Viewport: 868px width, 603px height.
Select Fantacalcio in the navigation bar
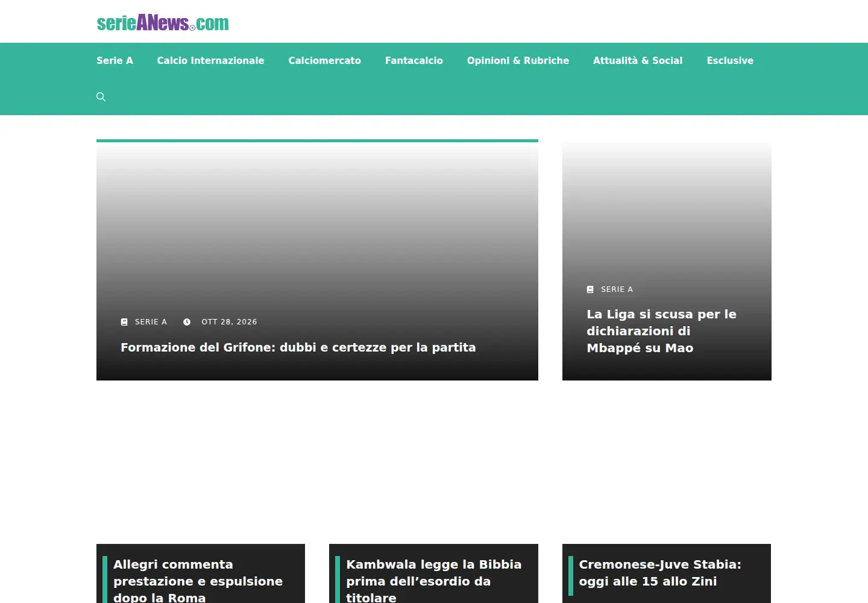[414, 60]
